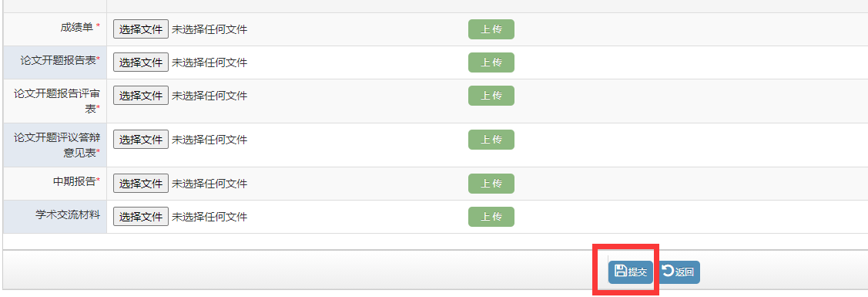The image size is (868, 297).
Task: Click 未选择任何文件 text in 论文开题报告评审表 row
Action: tap(209, 96)
